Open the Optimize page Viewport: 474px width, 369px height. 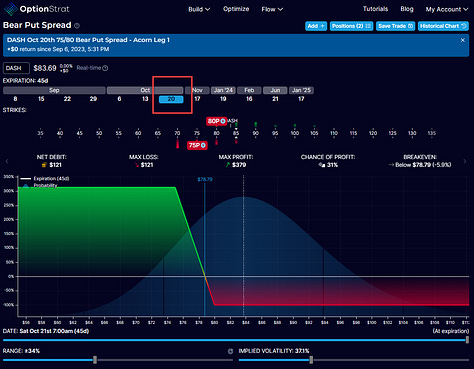coord(236,9)
